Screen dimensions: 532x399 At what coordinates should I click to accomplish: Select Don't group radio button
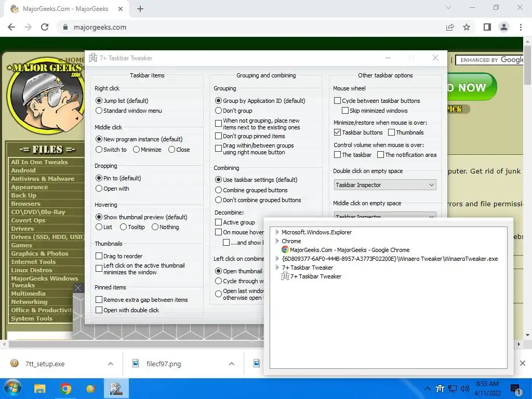(x=219, y=111)
